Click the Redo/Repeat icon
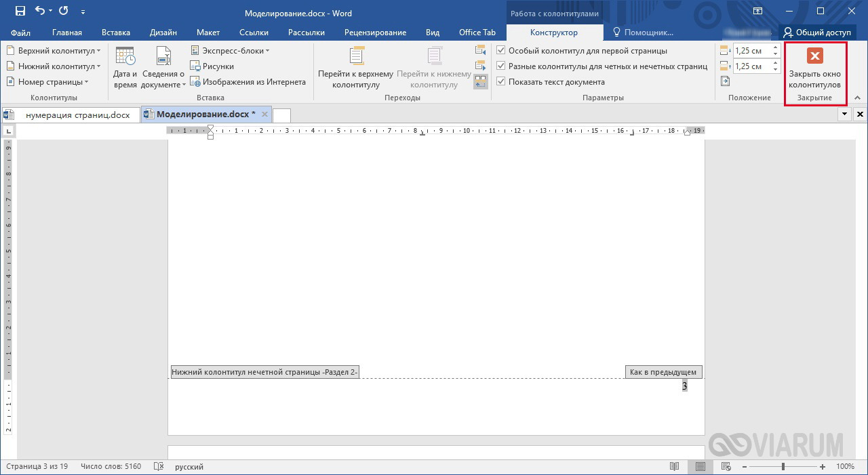Screen dimensions: 868x475 (x=64, y=12)
